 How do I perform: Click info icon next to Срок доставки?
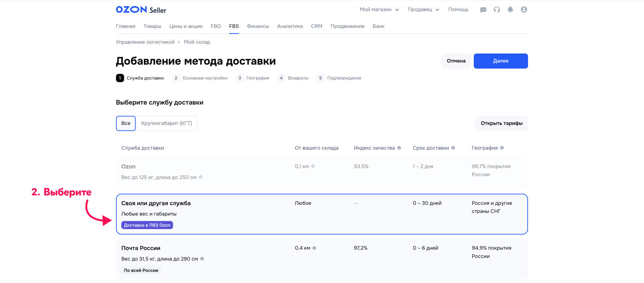(453, 148)
